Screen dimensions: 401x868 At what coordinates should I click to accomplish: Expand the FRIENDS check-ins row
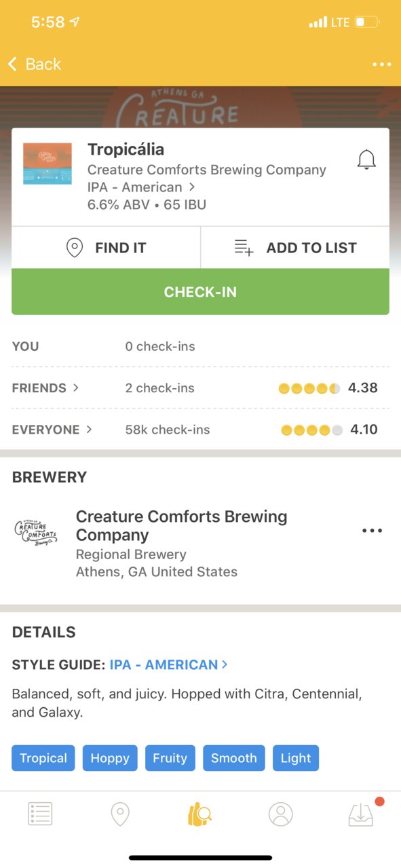point(200,388)
